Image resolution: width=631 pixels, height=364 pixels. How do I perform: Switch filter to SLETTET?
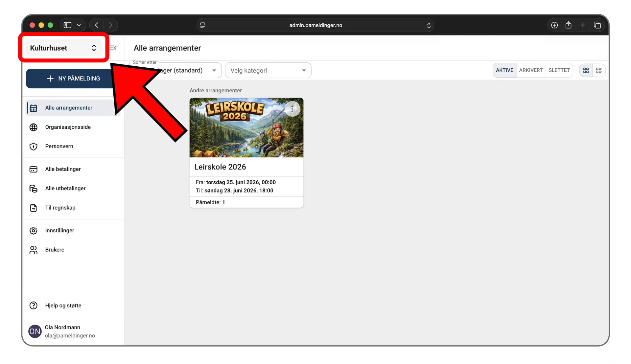pyautogui.click(x=559, y=70)
